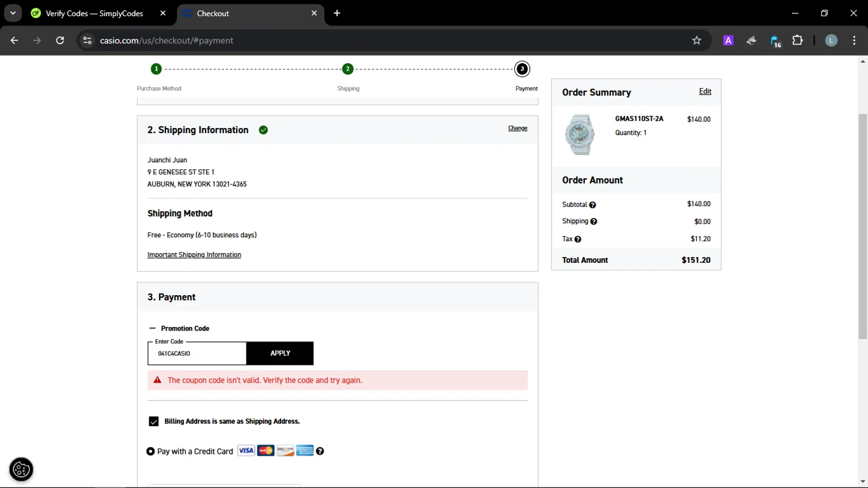868x488 pixels.
Task: Reload the checkout page
Action: point(60,41)
